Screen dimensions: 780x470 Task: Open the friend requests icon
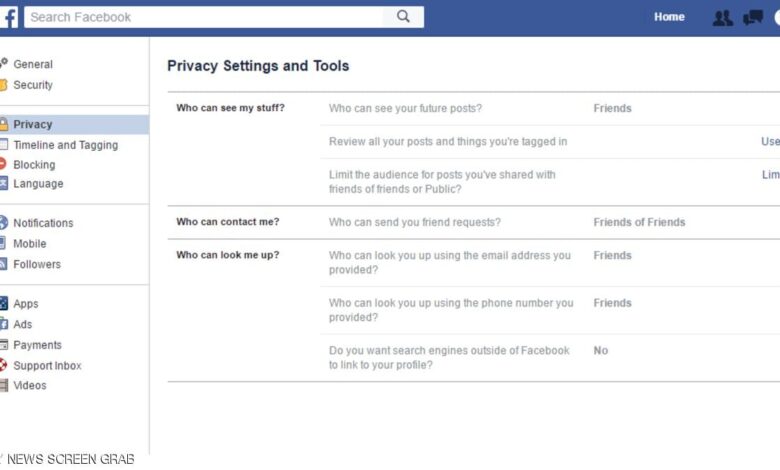point(722,18)
